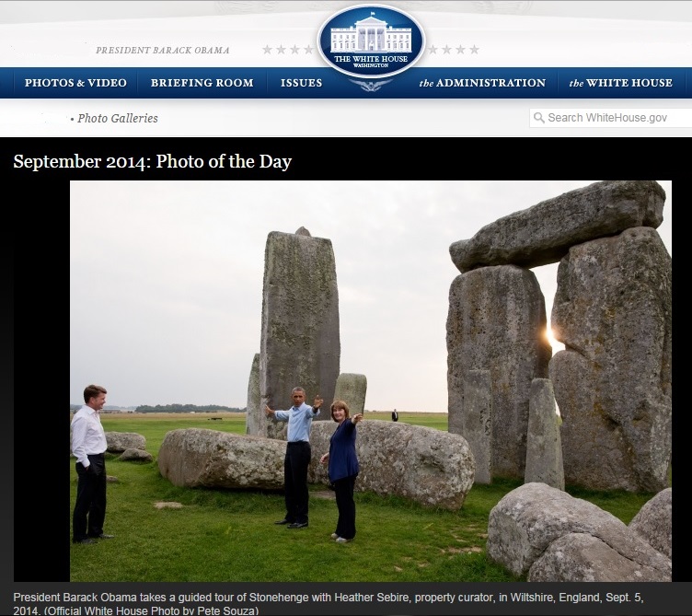Open the Photos & Video menu
This screenshot has width=692, height=616.
[x=75, y=83]
